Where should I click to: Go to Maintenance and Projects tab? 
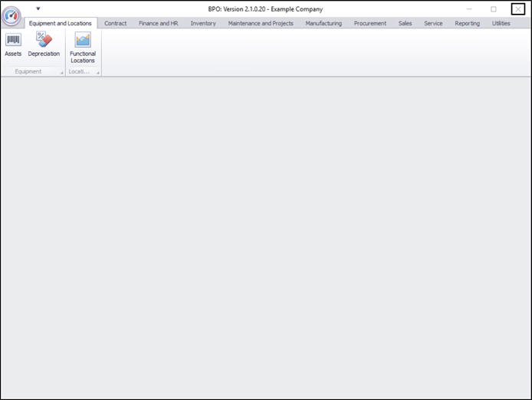261,24
